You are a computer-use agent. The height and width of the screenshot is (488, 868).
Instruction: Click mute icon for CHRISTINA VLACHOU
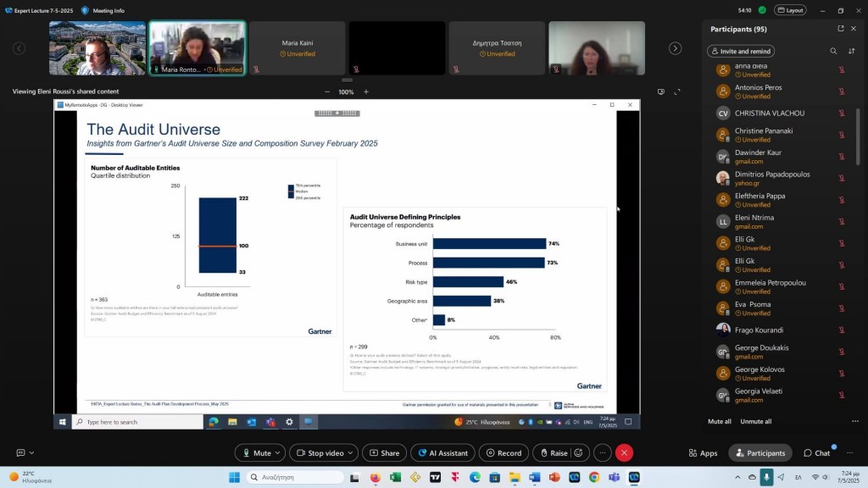pyautogui.click(x=842, y=113)
